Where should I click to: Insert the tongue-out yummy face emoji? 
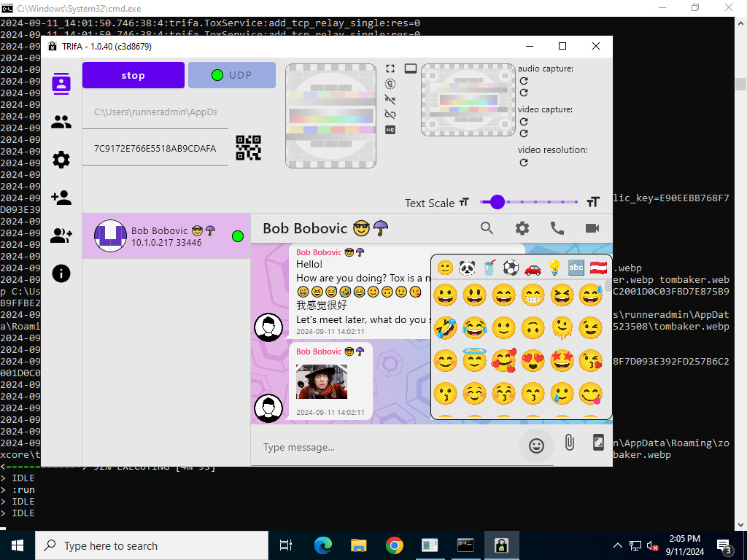[x=591, y=393]
